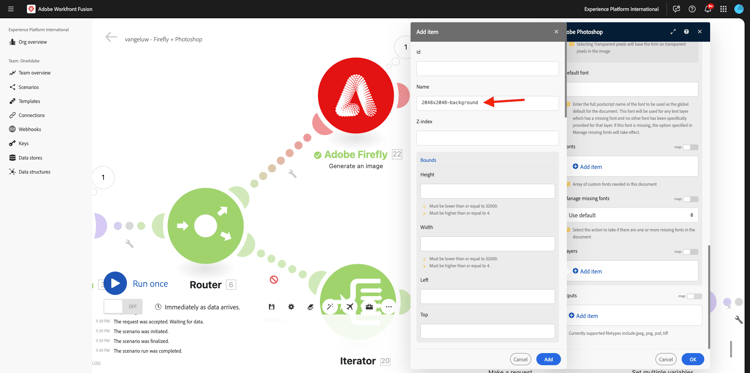Click the Router module icon
750x373 pixels.
coord(206,226)
